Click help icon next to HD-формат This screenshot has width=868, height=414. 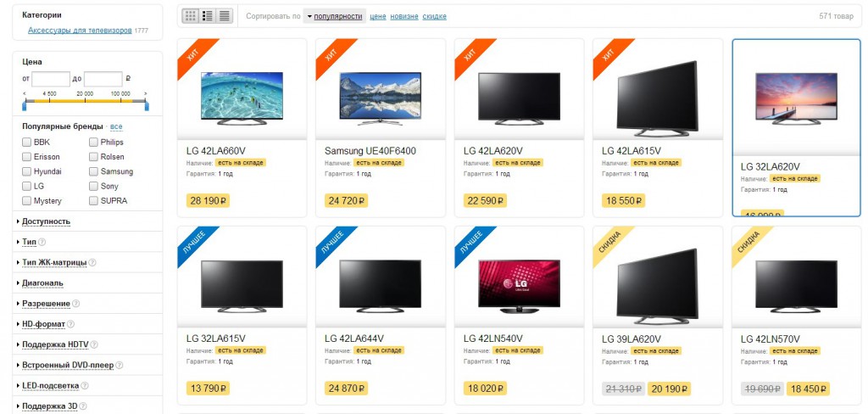[x=70, y=324]
